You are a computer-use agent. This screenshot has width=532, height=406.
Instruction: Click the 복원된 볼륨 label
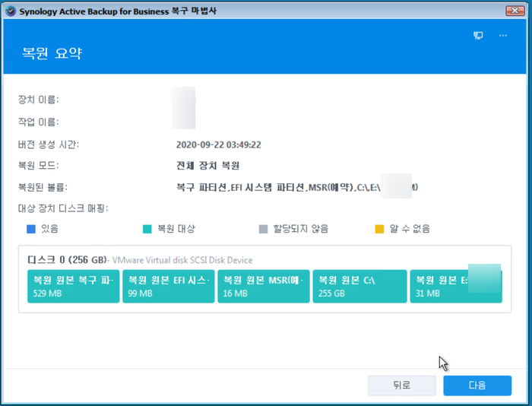point(43,187)
